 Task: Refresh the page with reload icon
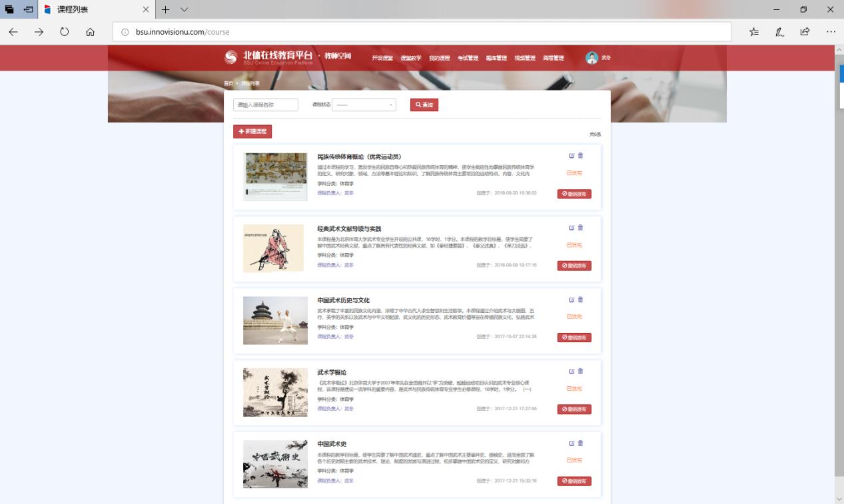[x=63, y=31]
